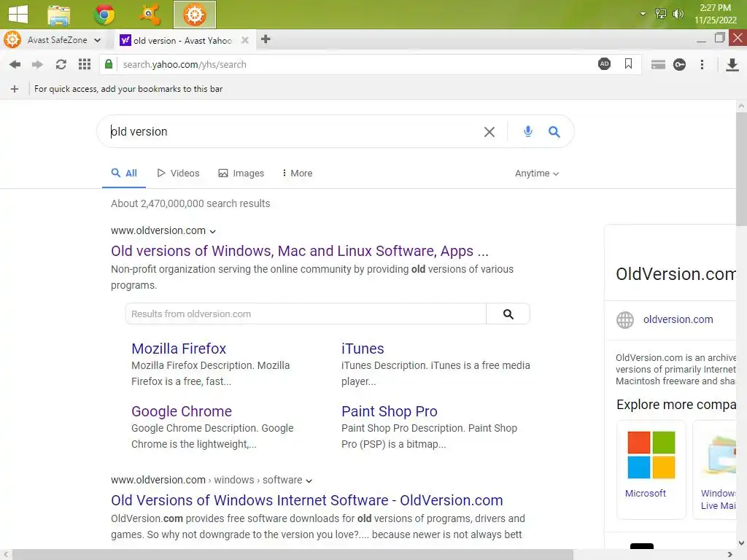Image resolution: width=747 pixels, height=560 pixels.
Task: Open File Explorer from the taskbar
Action: pos(59,15)
